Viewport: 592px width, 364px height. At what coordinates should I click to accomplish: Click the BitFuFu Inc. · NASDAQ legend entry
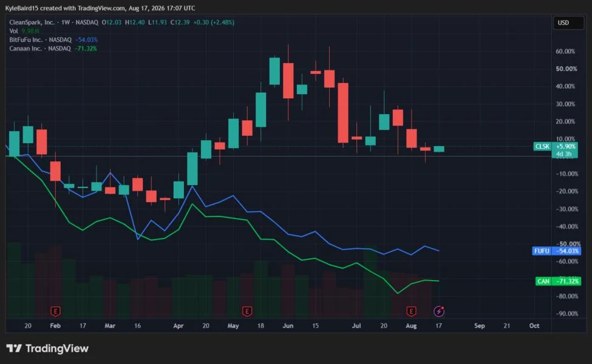(41, 39)
